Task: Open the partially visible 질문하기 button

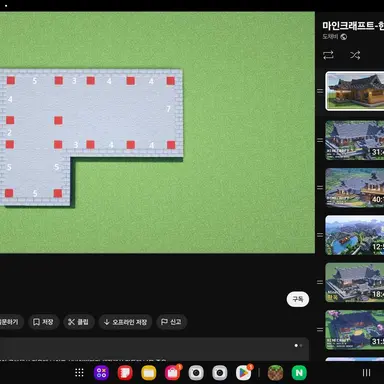Action: pyautogui.click(x=11, y=322)
